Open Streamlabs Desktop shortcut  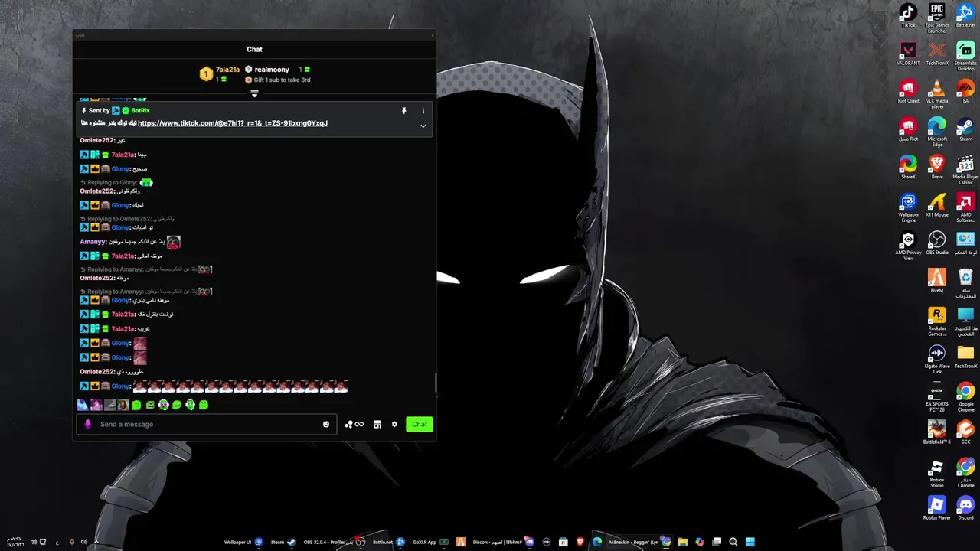[x=965, y=57]
